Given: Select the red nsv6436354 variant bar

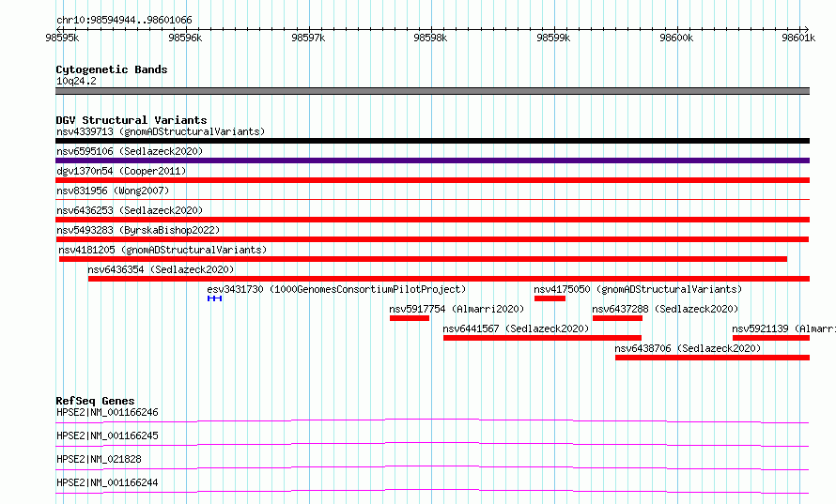Looking at the screenshot, I should coord(449,279).
